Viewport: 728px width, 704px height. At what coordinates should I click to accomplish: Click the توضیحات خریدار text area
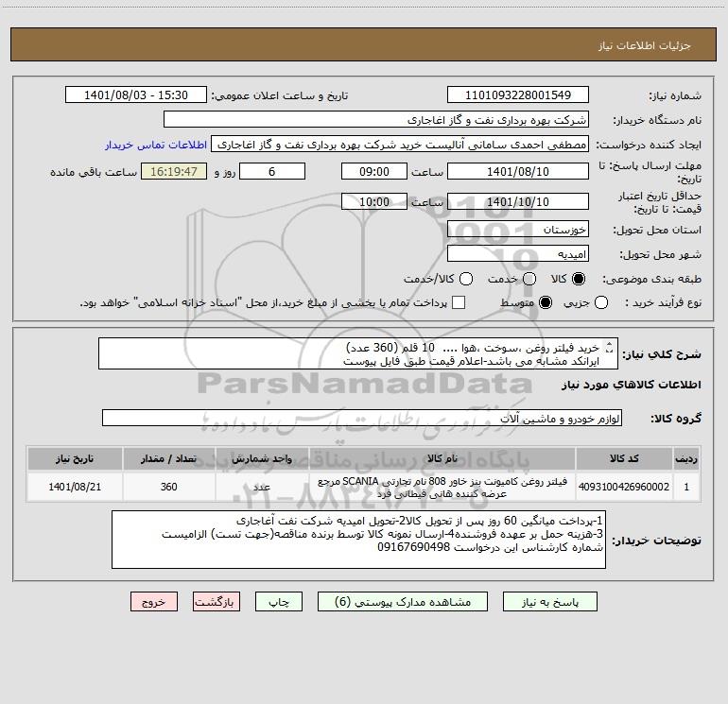click(358, 540)
